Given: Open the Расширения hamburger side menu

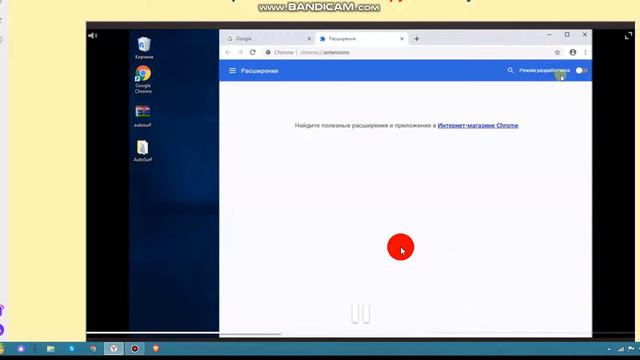Looking at the screenshot, I should click(x=232, y=71).
